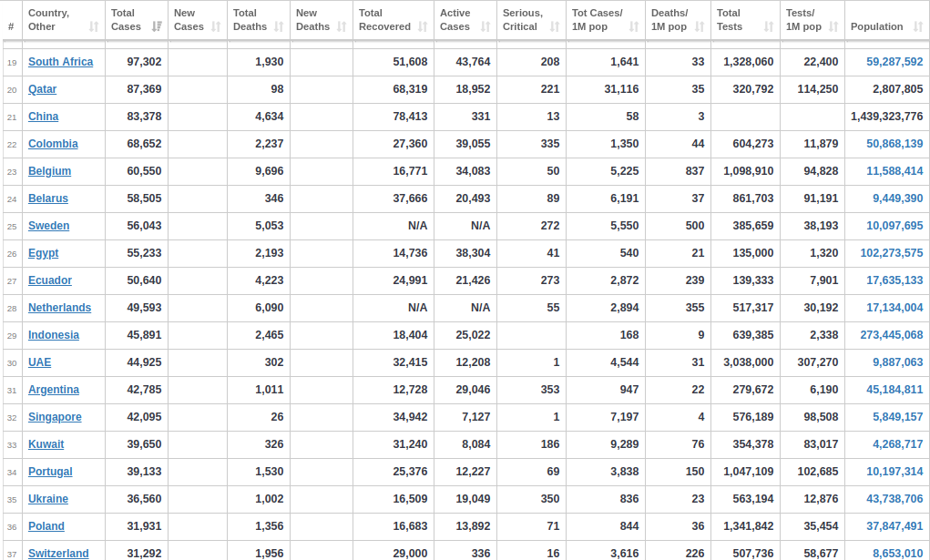
Task: Open the Portugal country link
Action: tap(50, 471)
